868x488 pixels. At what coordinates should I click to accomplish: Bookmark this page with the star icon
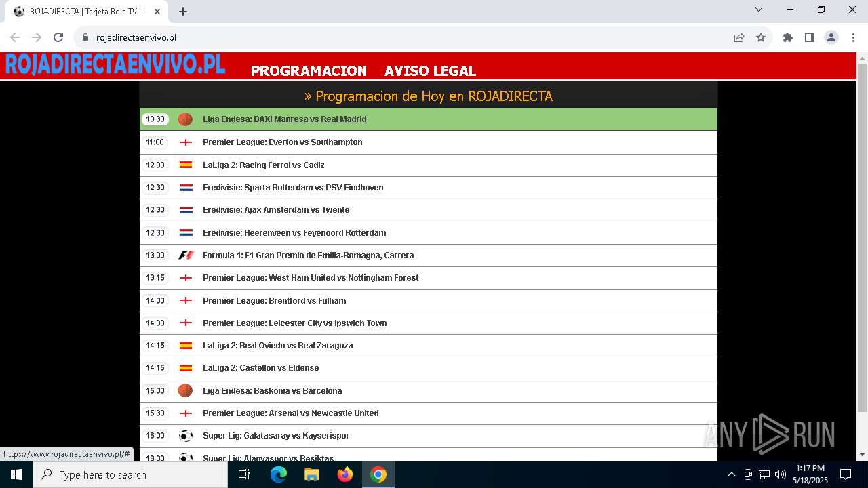pyautogui.click(x=761, y=37)
